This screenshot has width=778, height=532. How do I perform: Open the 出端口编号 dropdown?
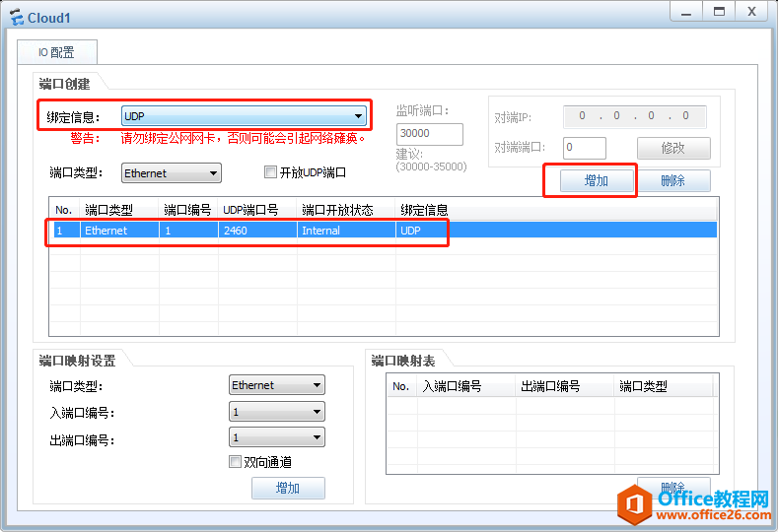pyautogui.click(x=277, y=437)
